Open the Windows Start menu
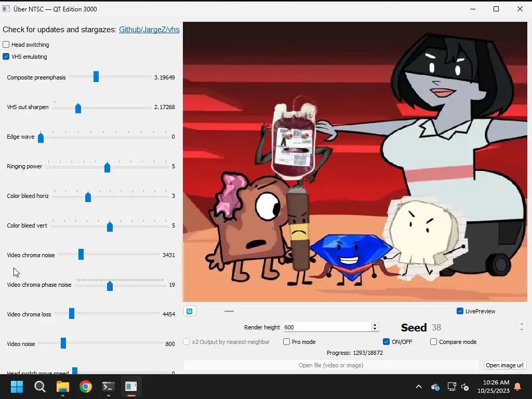Image resolution: width=532 pixels, height=399 pixels. pos(17,387)
